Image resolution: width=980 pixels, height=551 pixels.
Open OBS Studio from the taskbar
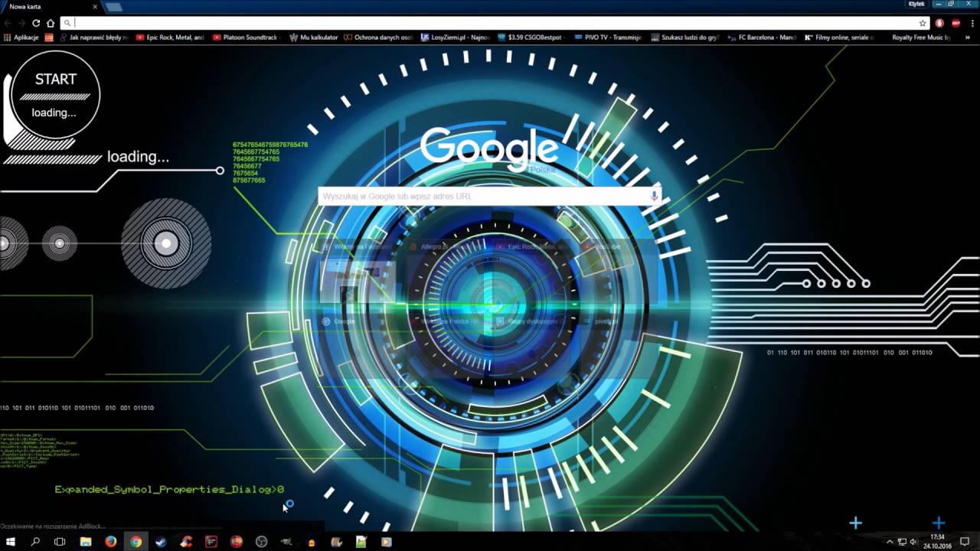pos(261,542)
